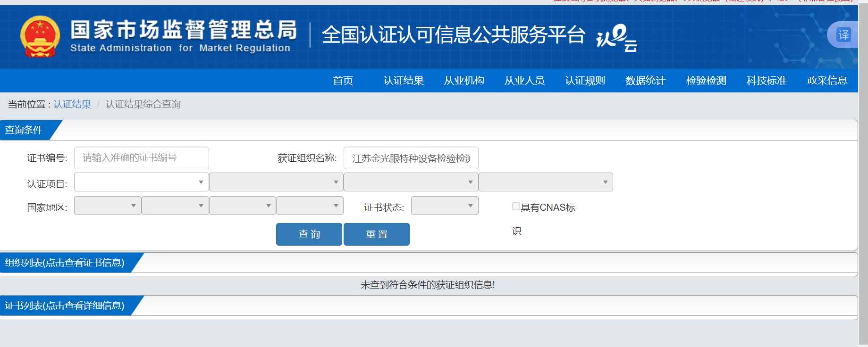
Task: Open the second 国家地区 dropdown
Action: click(175, 206)
